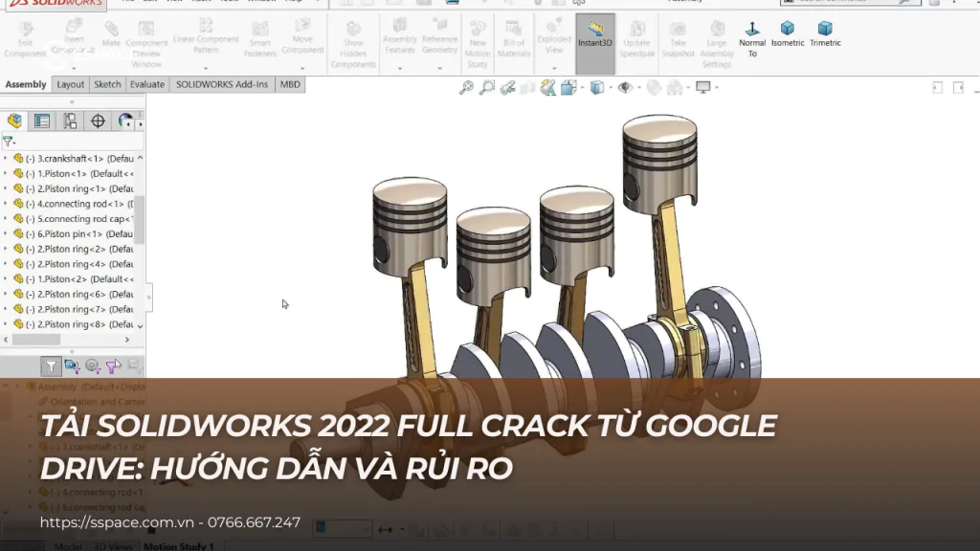
Task: Open the Linear Component Pattern dropdown arrow
Action: coord(206,68)
